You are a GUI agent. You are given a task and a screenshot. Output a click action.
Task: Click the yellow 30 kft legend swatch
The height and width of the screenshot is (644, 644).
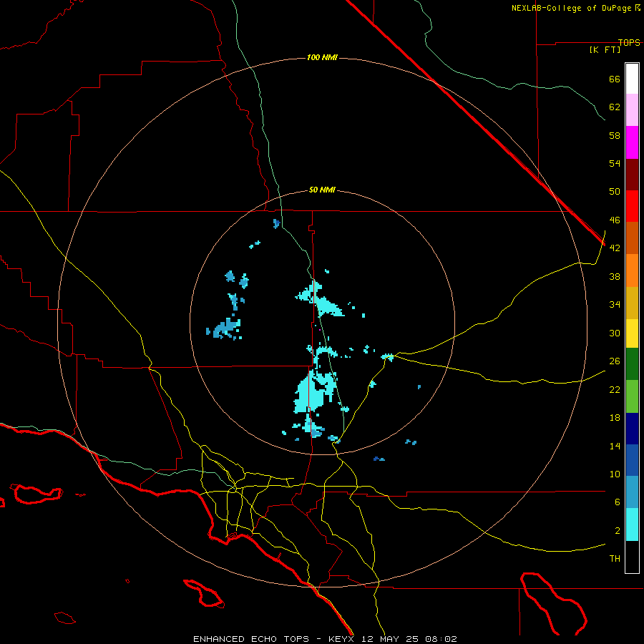pos(632,333)
